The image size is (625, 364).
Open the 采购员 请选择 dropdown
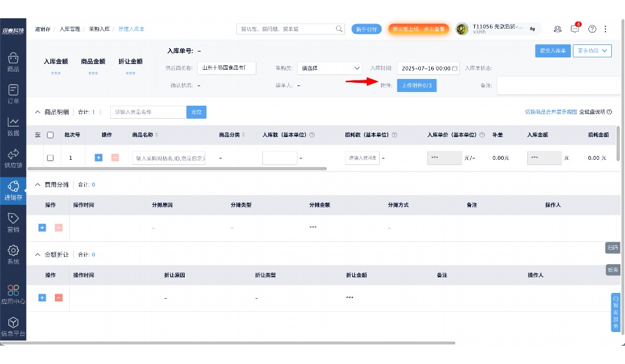point(329,68)
